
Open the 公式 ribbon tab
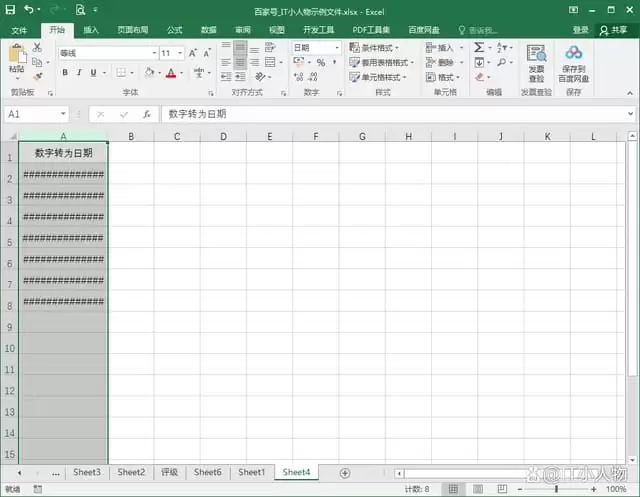pyautogui.click(x=175, y=30)
